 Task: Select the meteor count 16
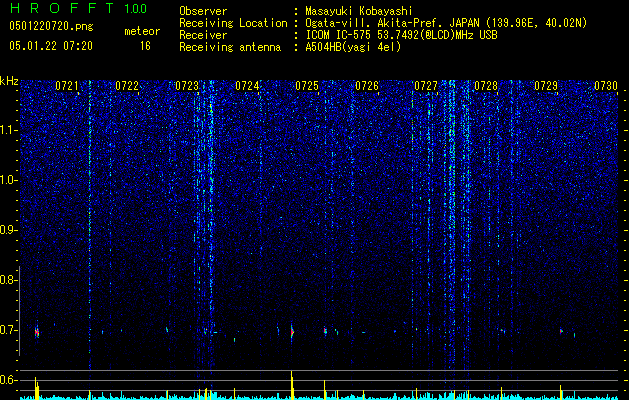[x=145, y=46]
